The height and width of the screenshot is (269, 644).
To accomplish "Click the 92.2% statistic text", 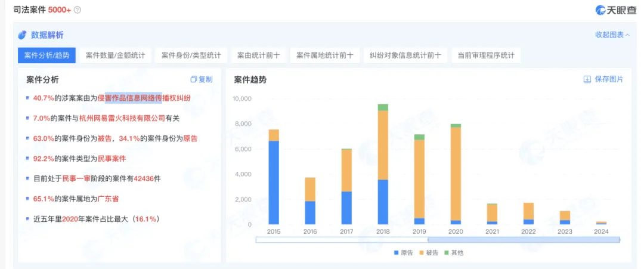I will (44, 159).
